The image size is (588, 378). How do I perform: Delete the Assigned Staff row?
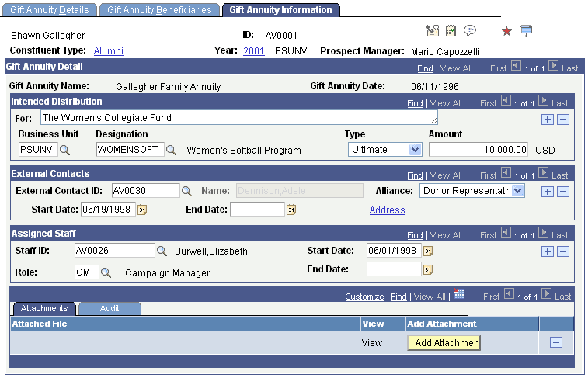(563, 251)
